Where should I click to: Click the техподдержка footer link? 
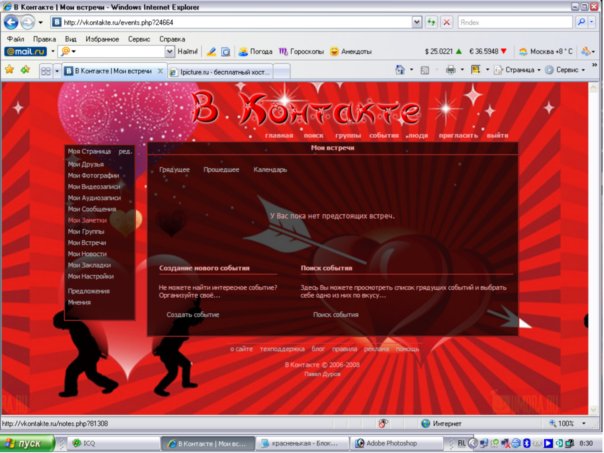282,349
